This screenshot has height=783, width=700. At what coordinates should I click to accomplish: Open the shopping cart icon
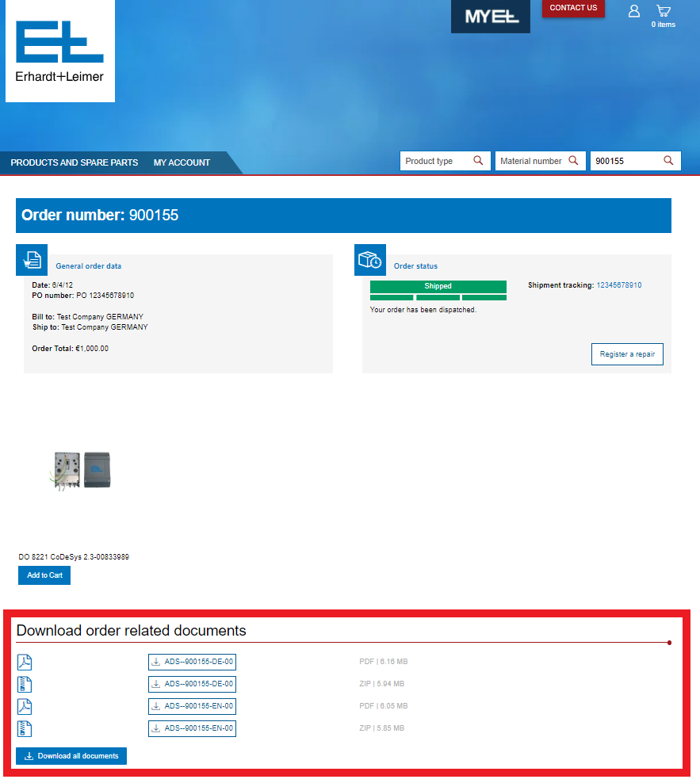pos(664,11)
